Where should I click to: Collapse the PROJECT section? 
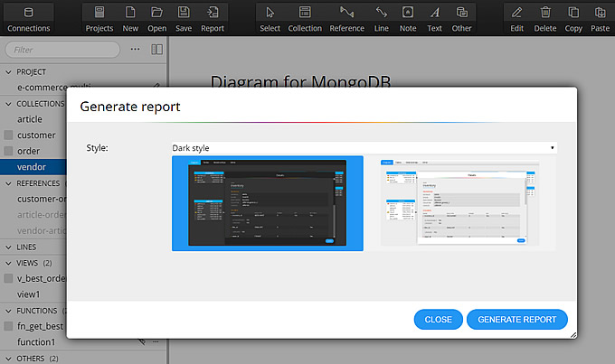8,72
